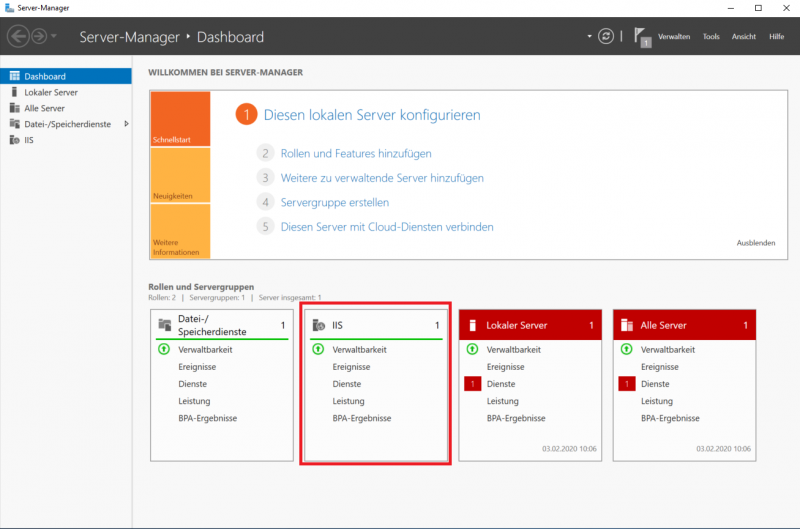Open the Ansicht menu
Screen dimensions: 800x529
click(744, 37)
